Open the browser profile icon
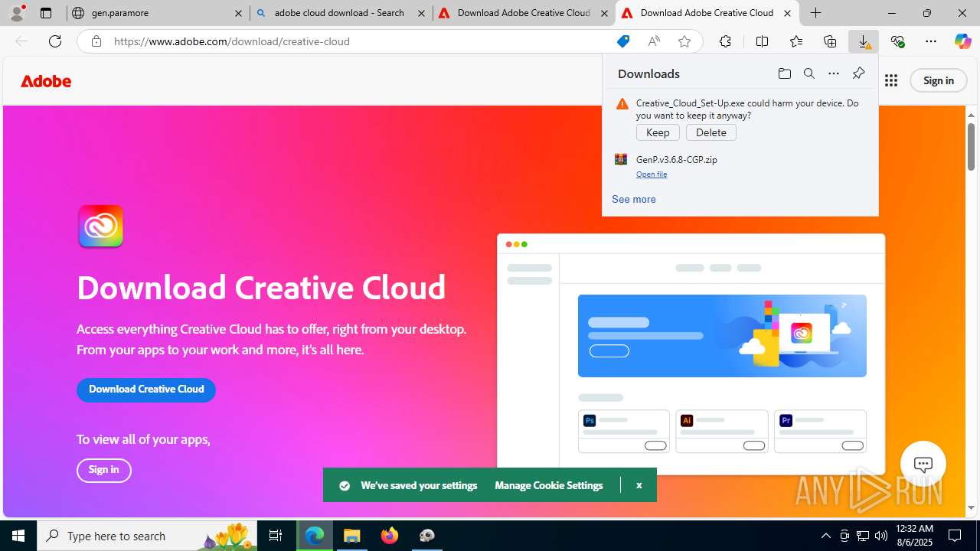 17,13
